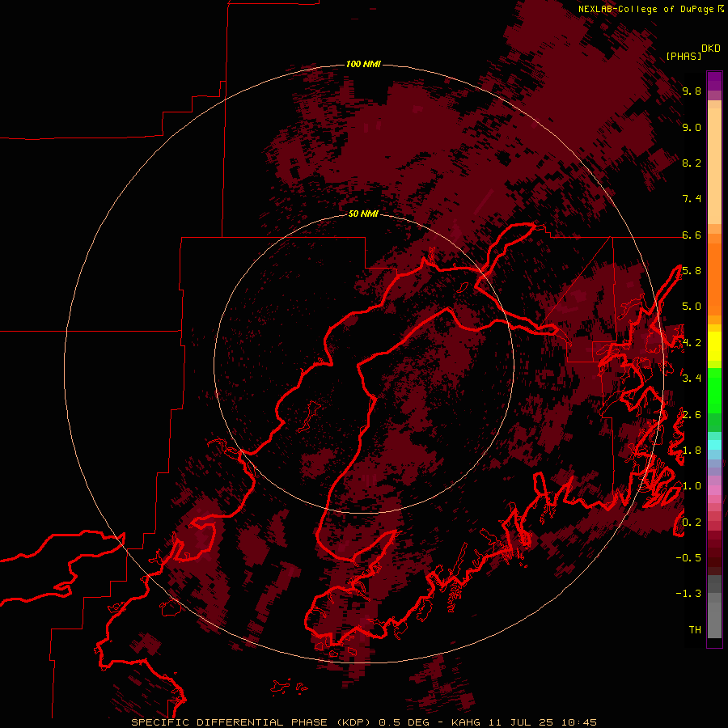Select the 1.0 scale value
The height and width of the screenshot is (728, 728).
click(x=692, y=486)
